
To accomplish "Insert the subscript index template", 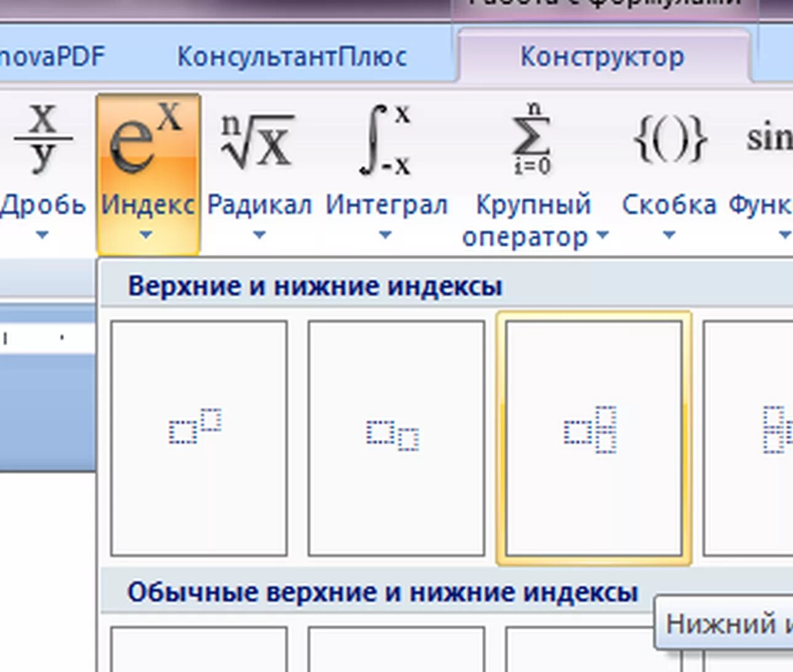I will [396, 438].
